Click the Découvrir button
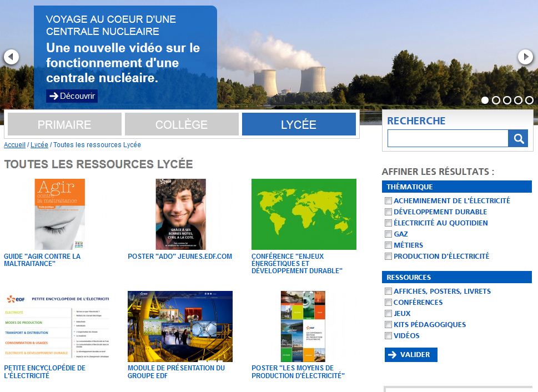 click(x=72, y=96)
